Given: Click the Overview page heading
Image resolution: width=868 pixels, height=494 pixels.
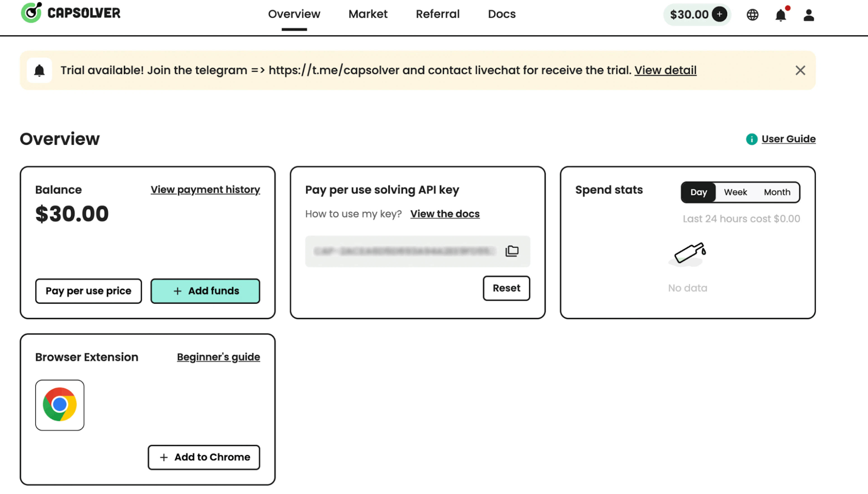Looking at the screenshot, I should point(60,139).
